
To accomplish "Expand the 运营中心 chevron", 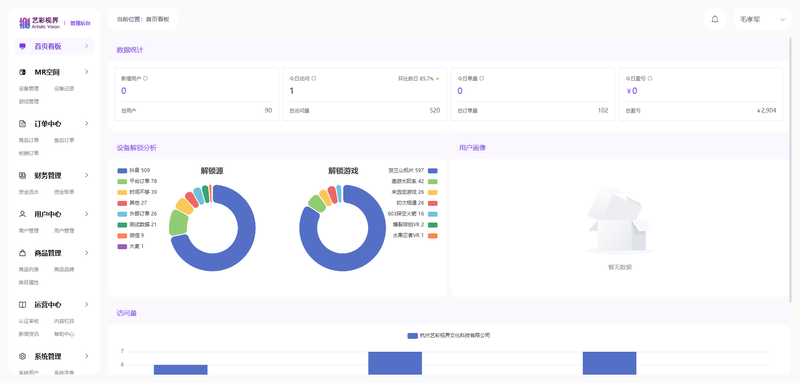I will (87, 304).
